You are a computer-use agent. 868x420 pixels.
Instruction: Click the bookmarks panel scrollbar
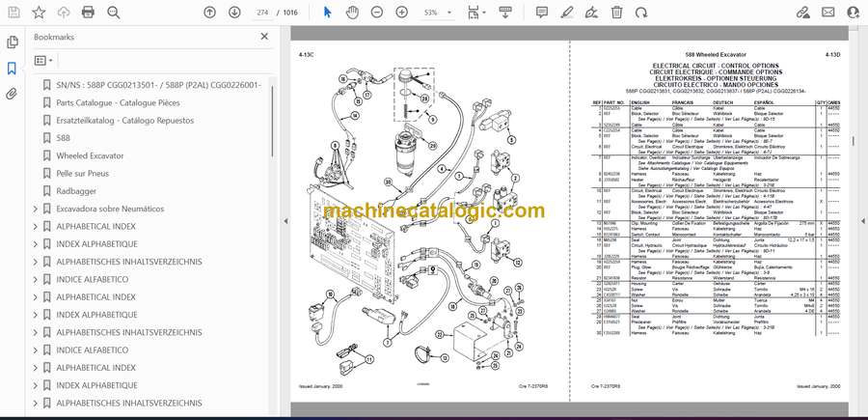tap(272, 123)
